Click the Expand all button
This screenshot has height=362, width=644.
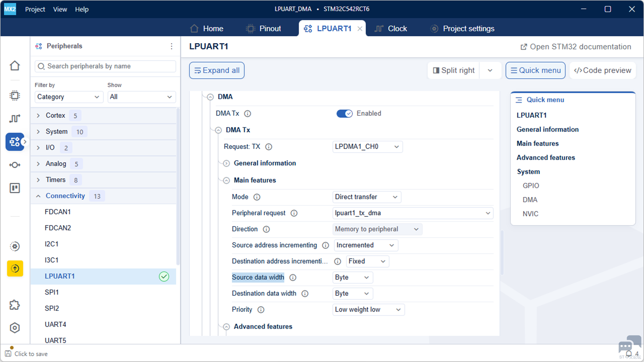217,70
